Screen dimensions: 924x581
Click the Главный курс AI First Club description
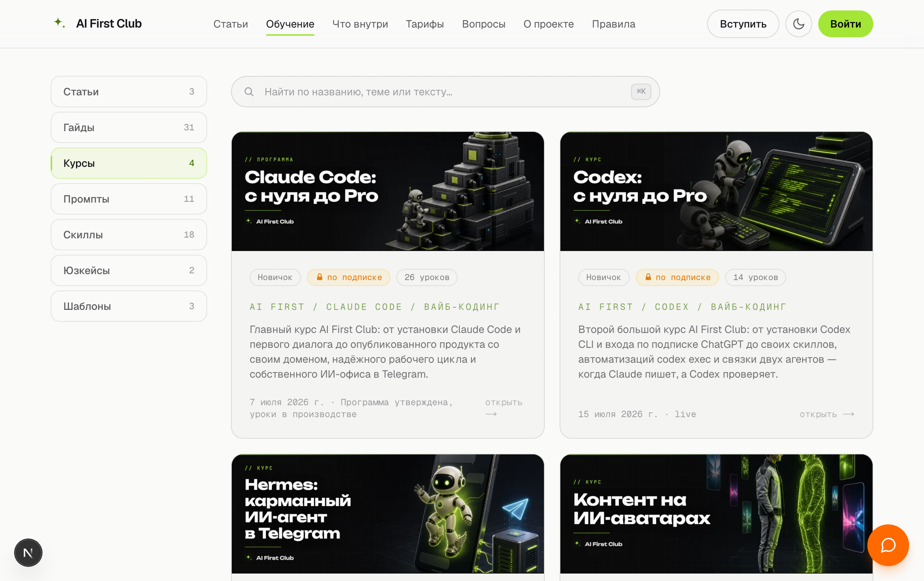(385, 352)
